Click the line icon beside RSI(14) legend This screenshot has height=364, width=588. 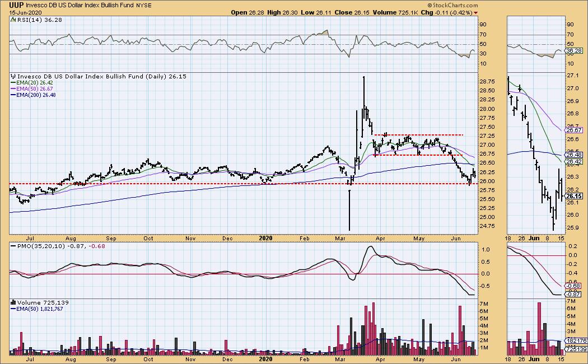13,20
